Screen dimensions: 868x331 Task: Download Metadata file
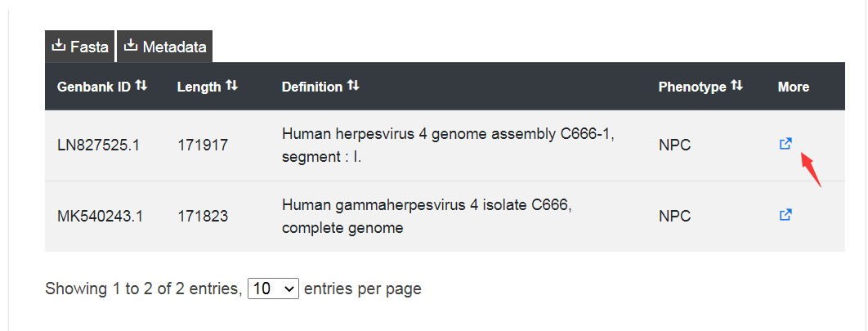(x=165, y=47)
